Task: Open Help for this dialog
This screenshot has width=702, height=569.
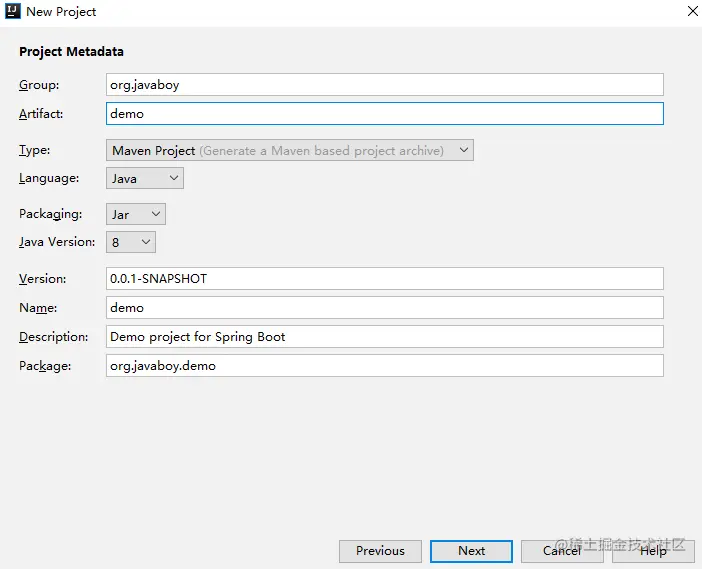Action: 653,551
